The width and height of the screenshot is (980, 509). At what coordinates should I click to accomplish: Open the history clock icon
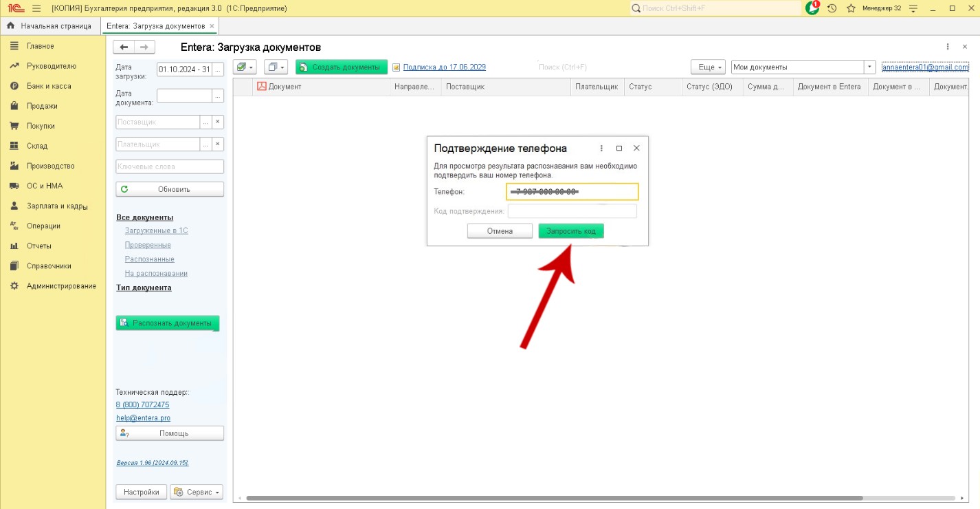pyautogui.click(x=832, y=8)
